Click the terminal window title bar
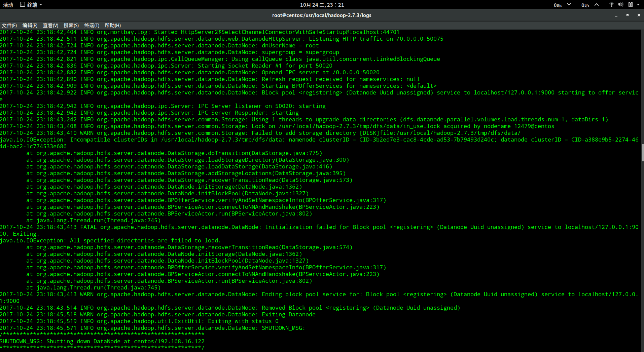Viewport: 644px width, 352px height. [322, 15]
